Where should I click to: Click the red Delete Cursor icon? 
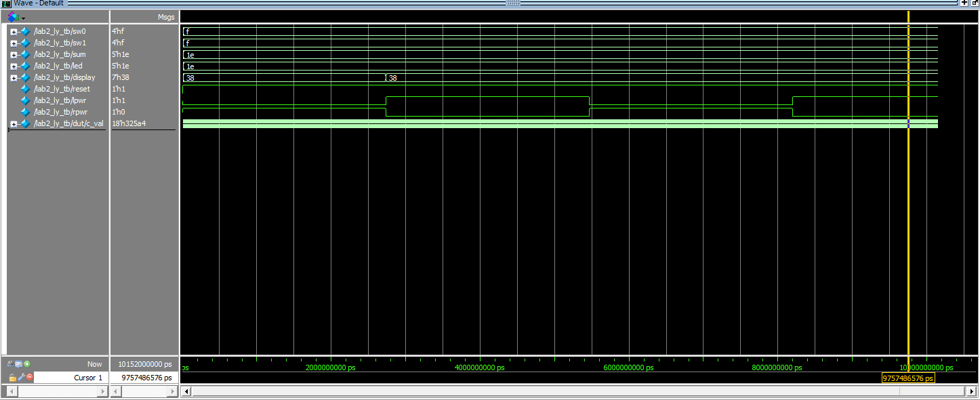pyautogui.click(x=29, y=377)
